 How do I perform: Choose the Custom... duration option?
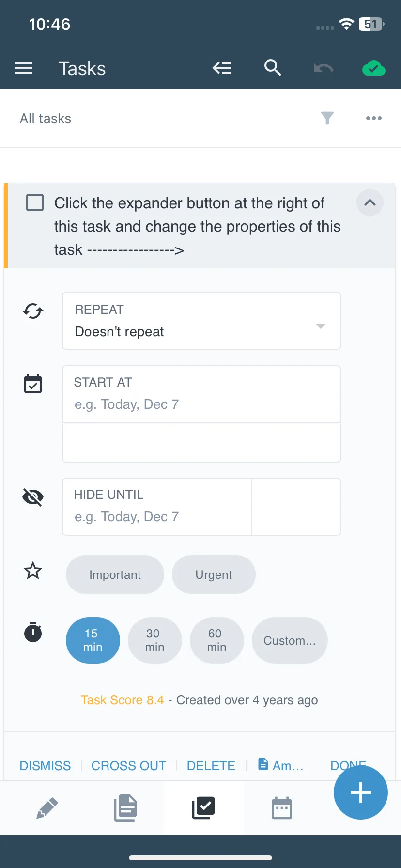290,640
